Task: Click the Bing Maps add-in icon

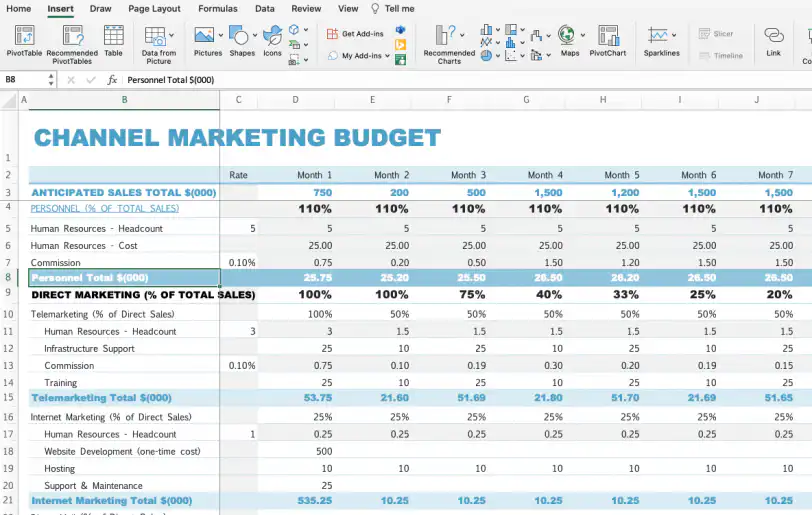Action: click(400, 45)
